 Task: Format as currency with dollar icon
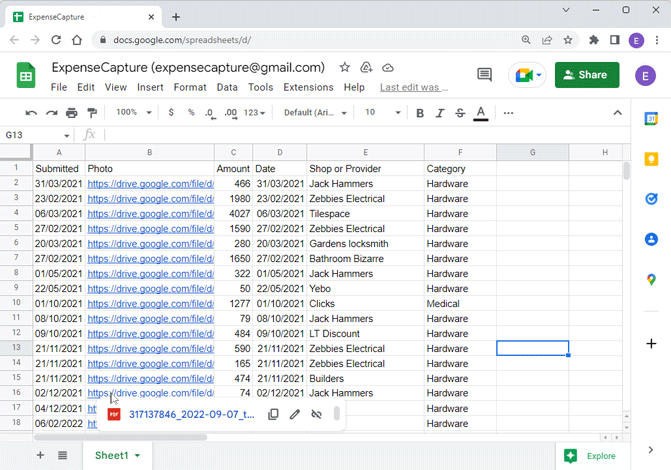pos(171,113)
